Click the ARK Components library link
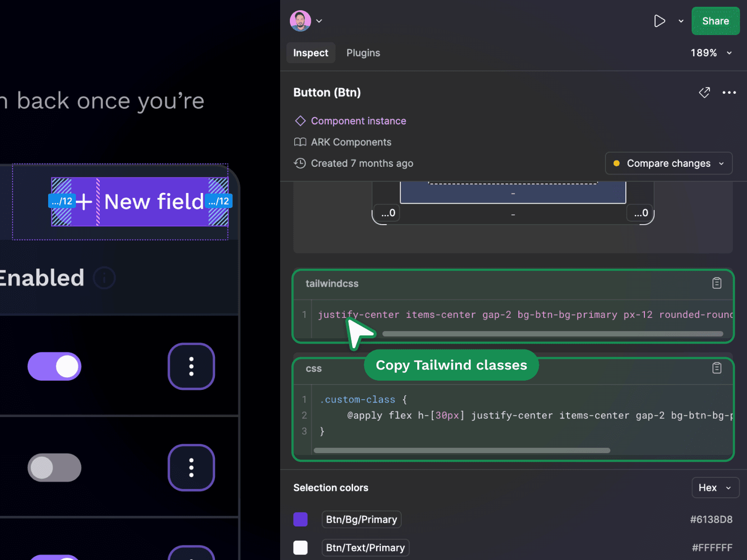This screenshot has height=560, width=747. pos(351,142)
